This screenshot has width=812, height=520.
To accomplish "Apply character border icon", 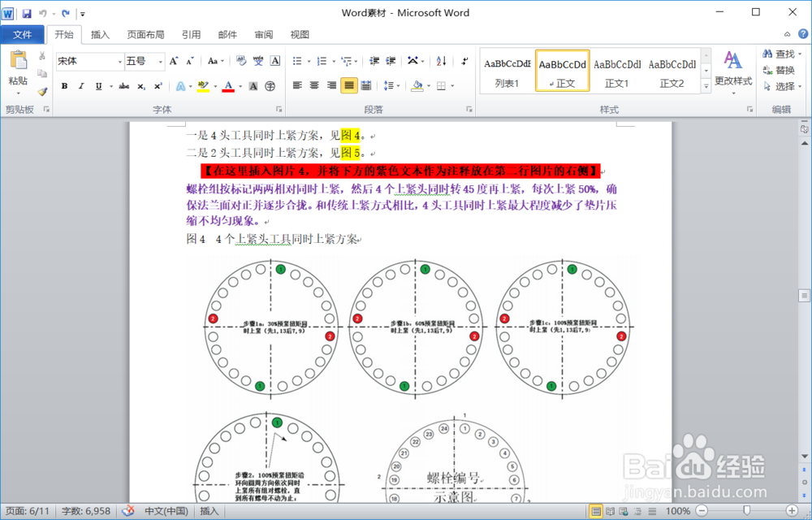I will (275, 61).
